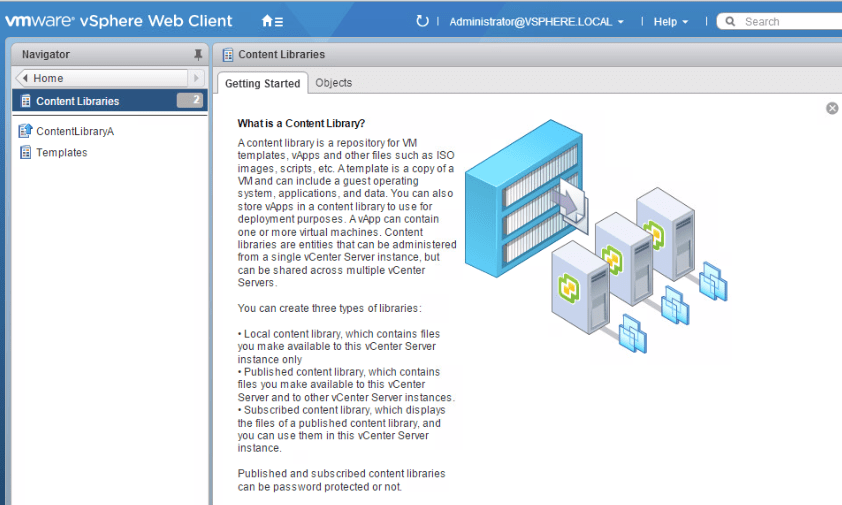Click the search magnifier icon

731,21
